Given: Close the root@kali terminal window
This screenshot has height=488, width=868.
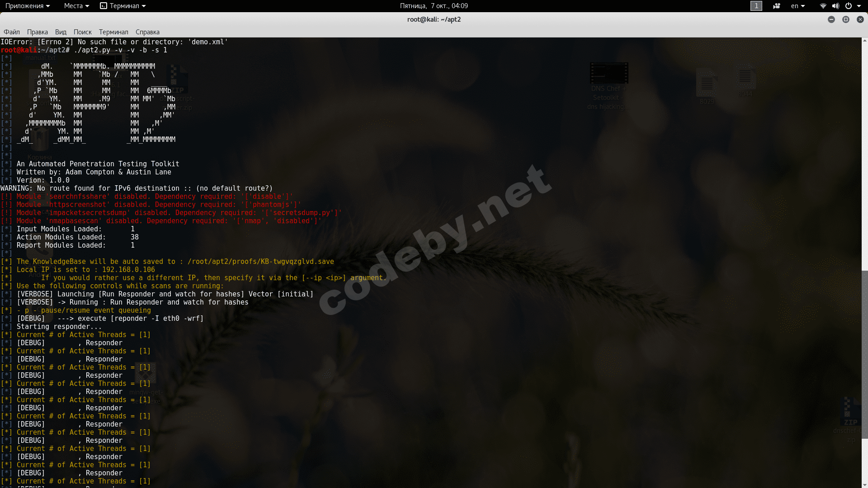Looking at the screenshot, I should point(860,19).
